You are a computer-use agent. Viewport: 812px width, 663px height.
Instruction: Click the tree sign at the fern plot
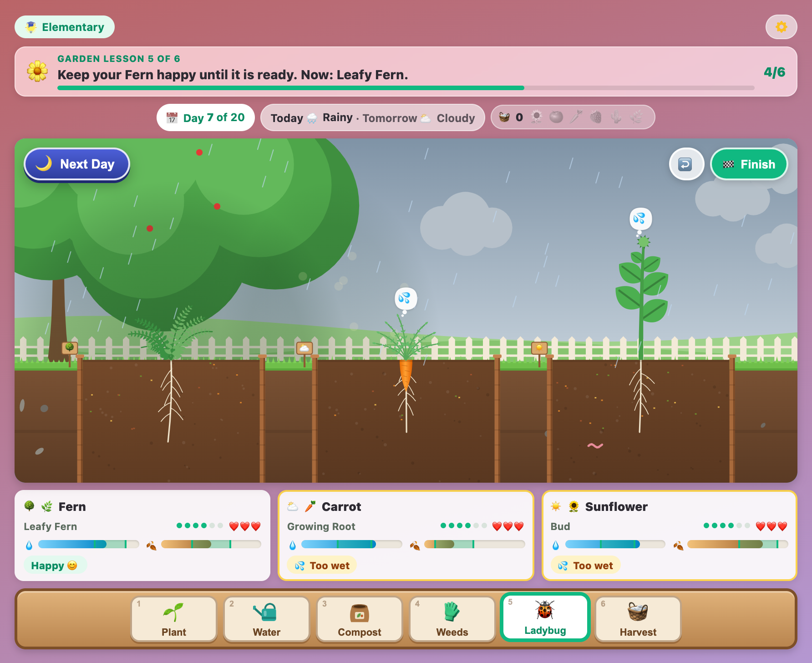point(70,348)
